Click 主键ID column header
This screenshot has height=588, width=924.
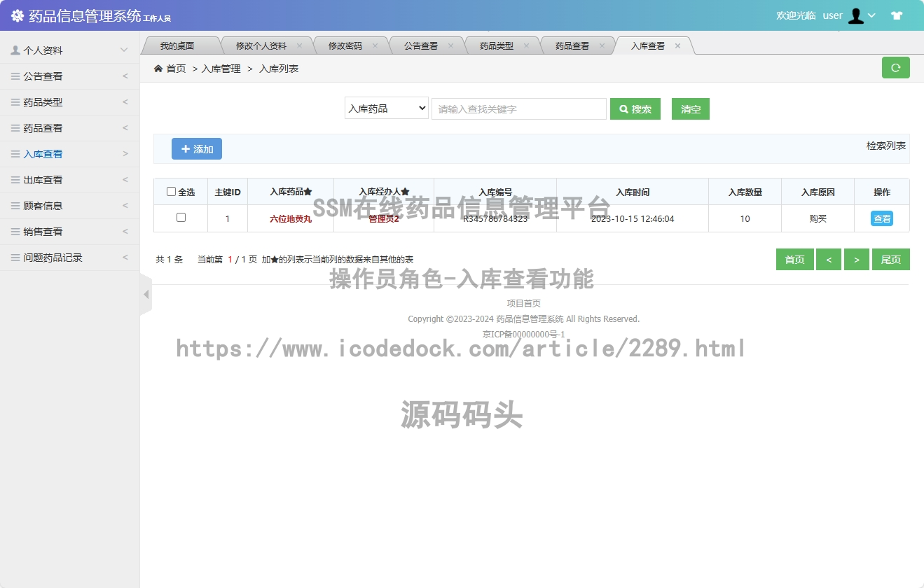coord(228,192)
